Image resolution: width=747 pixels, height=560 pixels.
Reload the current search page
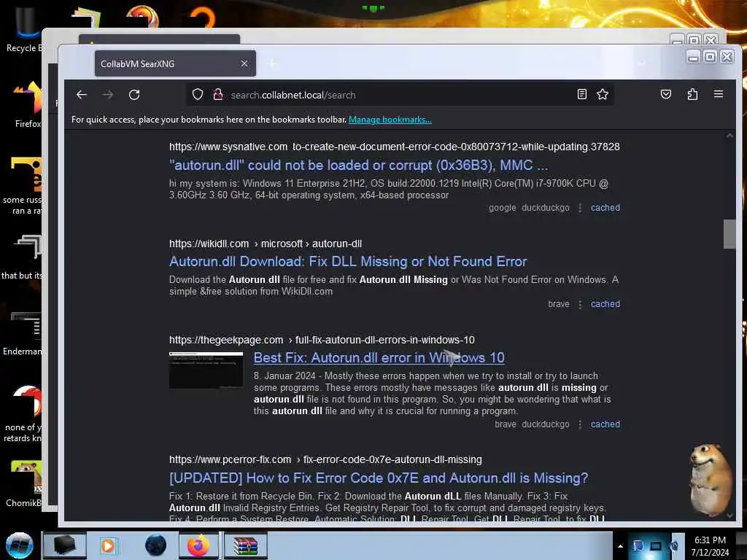click(x=134, y=95)
